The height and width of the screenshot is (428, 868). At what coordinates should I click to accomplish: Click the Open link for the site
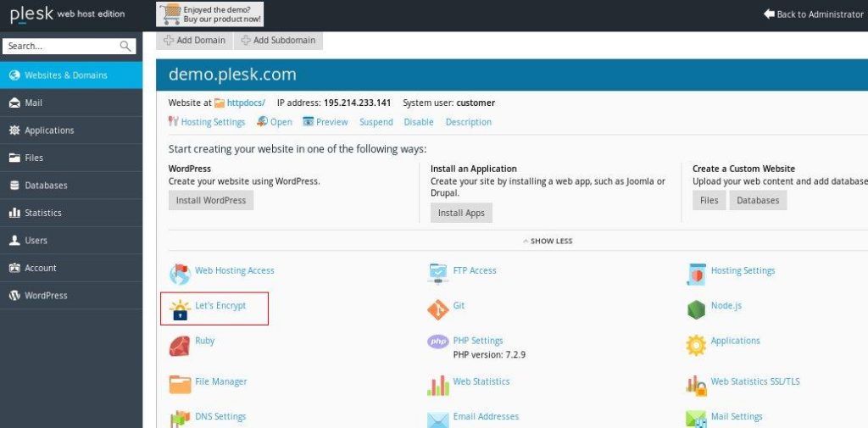(281, 122)
